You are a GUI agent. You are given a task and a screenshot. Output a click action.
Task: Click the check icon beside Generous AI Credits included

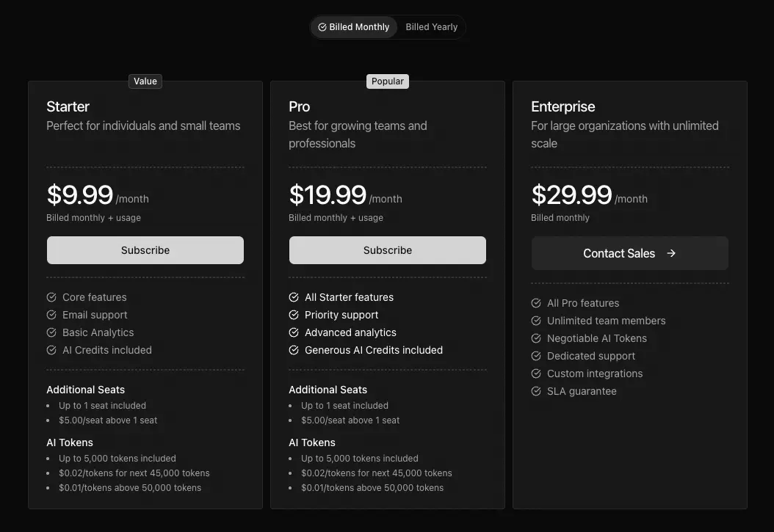point(293,350)
